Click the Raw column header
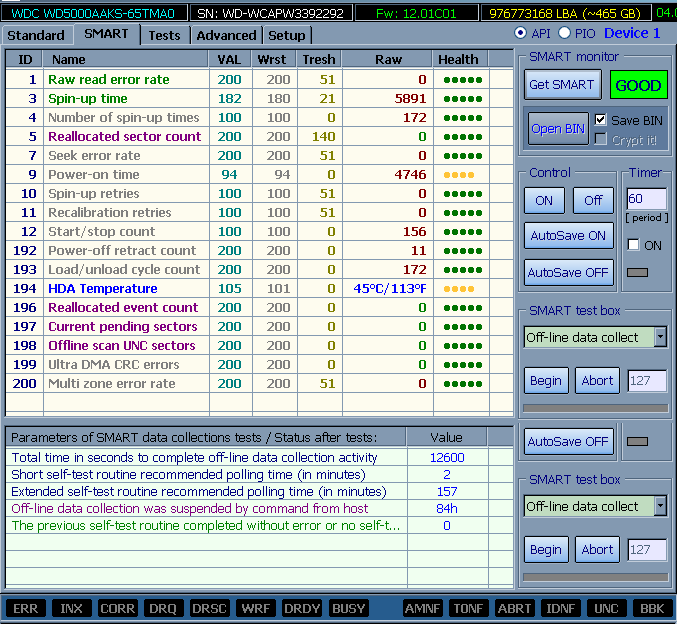677x625 pixels. tap(388, 59)
